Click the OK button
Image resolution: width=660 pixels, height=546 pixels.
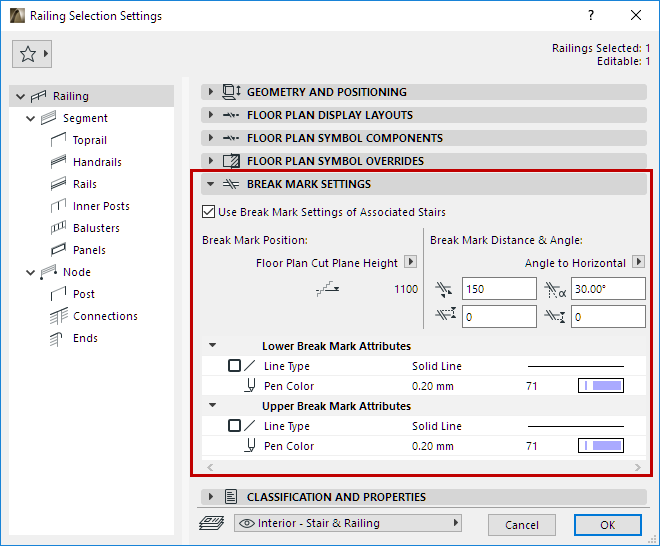[x=607, y=525]
